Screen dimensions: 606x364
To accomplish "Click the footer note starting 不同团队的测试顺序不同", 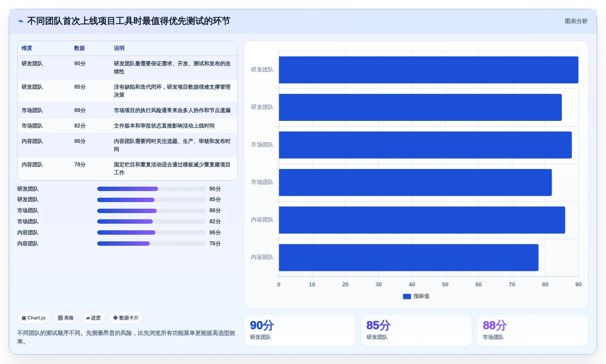I will click(x=126, y=338).
